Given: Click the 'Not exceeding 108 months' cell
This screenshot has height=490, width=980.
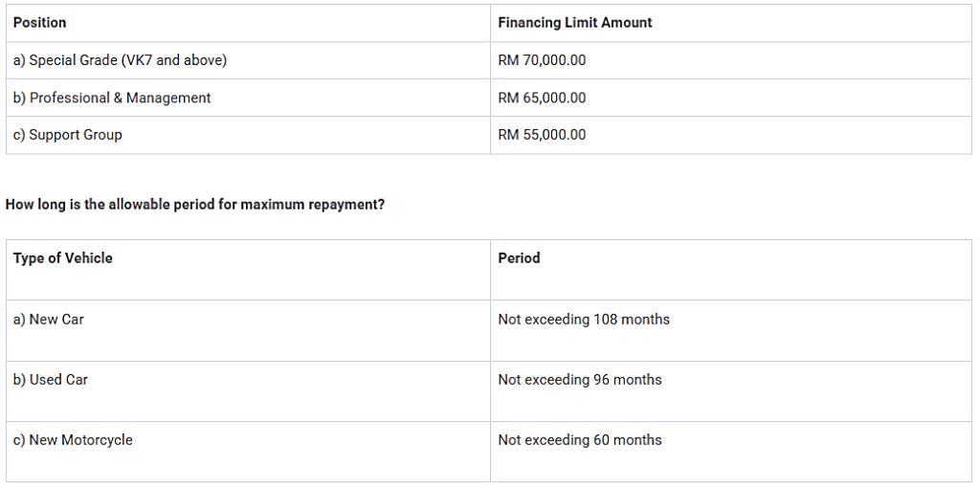Looking at the screenshot, I should pyautogui.click(x=584, y=320).
